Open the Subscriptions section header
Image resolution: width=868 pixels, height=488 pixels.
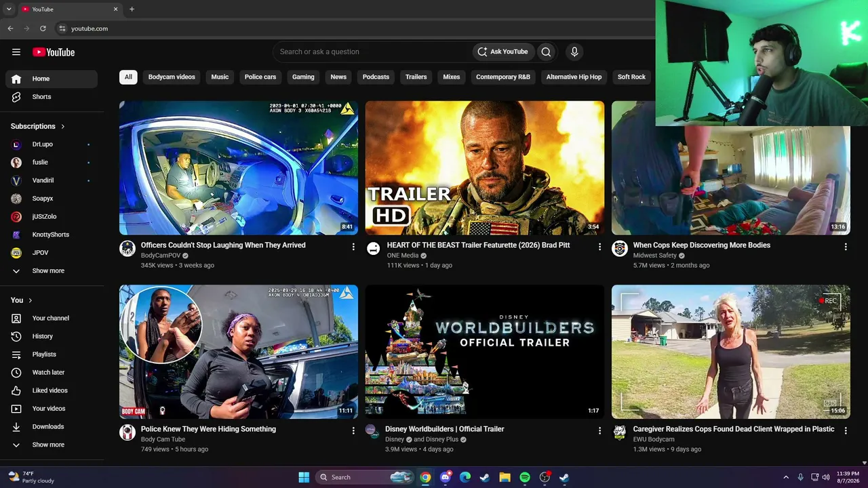pyautogui.click(x=38, y=126)
